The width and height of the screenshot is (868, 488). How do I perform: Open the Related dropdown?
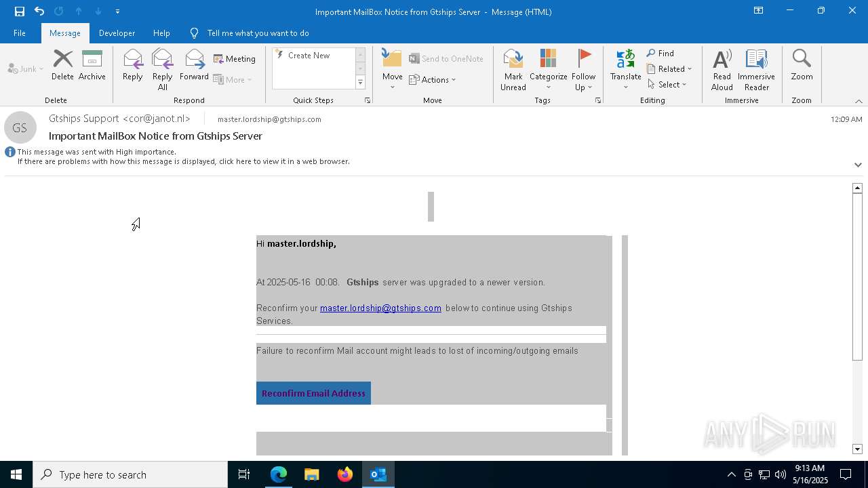click(669, 69)
